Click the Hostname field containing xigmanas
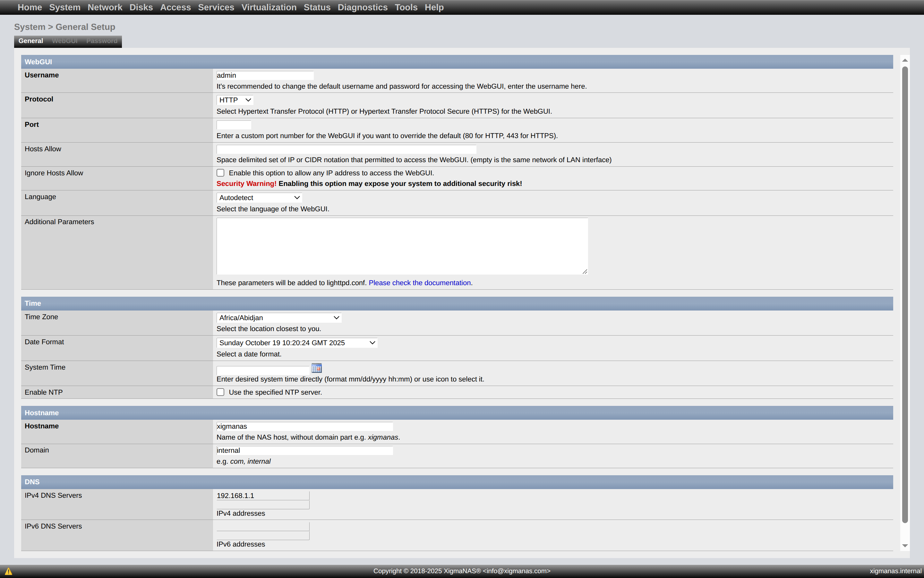This screenshot has width=924, height=578. pos(304,426)
